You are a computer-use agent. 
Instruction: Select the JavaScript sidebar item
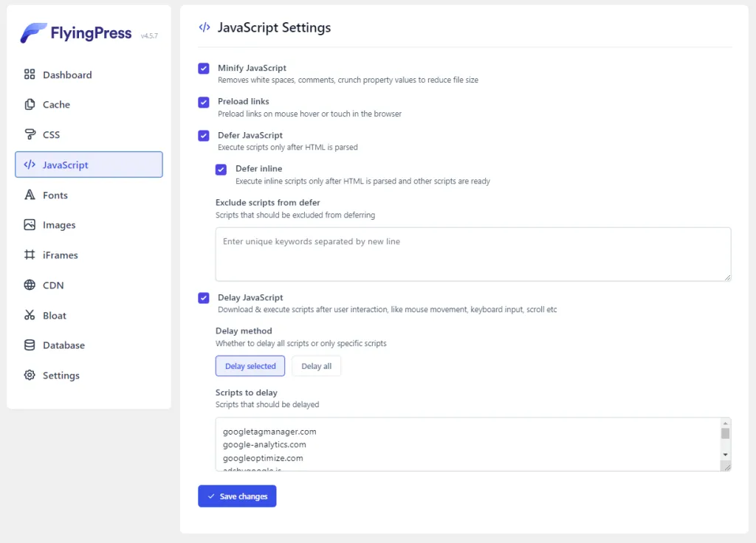click(89, 165)
